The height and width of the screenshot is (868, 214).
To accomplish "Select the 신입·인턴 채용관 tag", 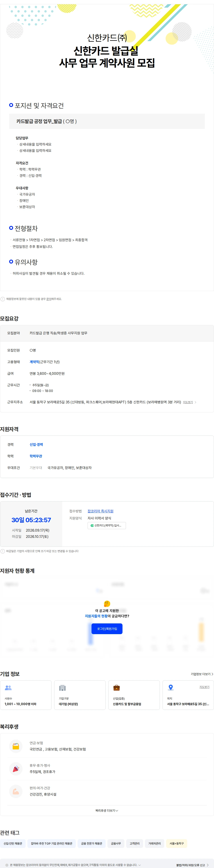I will point(13,843).
